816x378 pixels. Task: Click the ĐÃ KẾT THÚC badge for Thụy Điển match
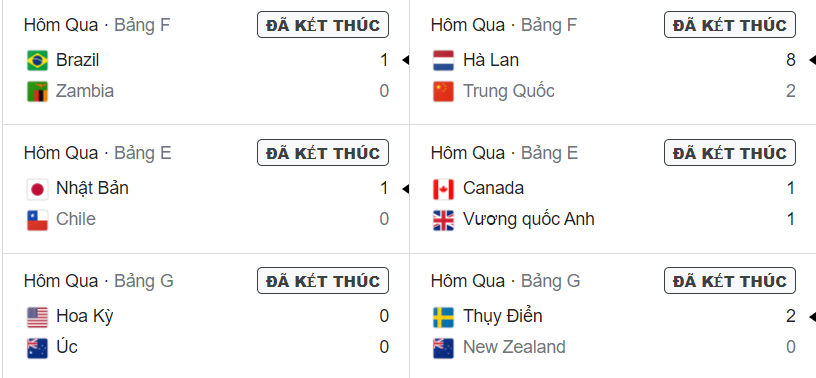(730, 281)
